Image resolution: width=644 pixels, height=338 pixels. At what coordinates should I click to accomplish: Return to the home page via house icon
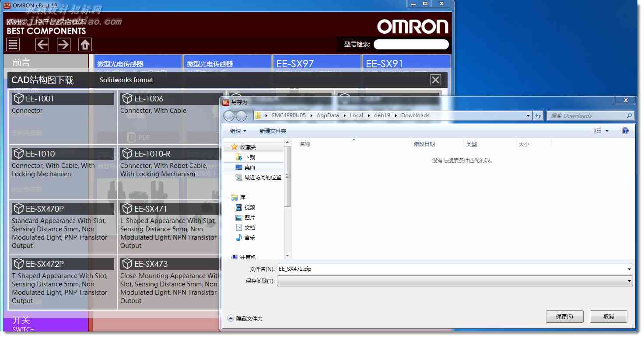(85, 45)
